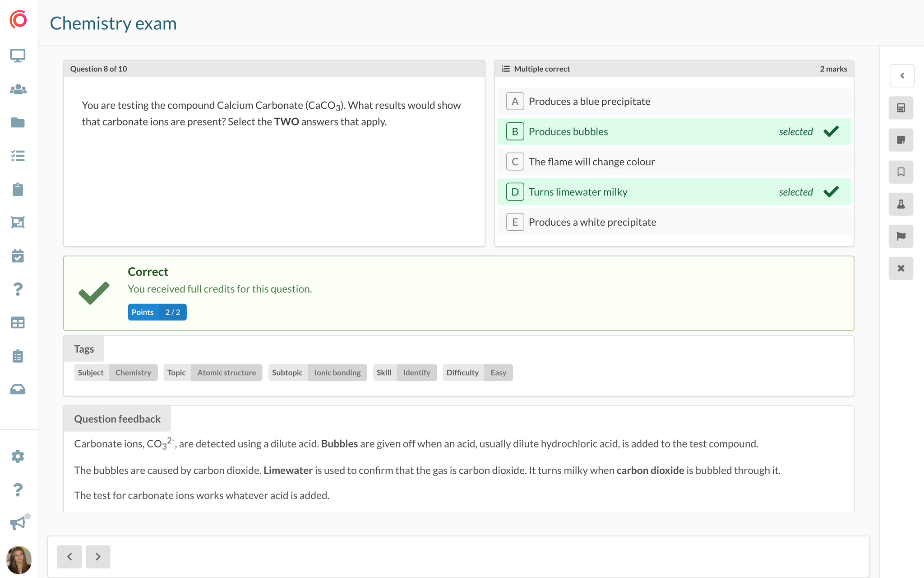Open the megaphone announcements icon

pos(18,523)
